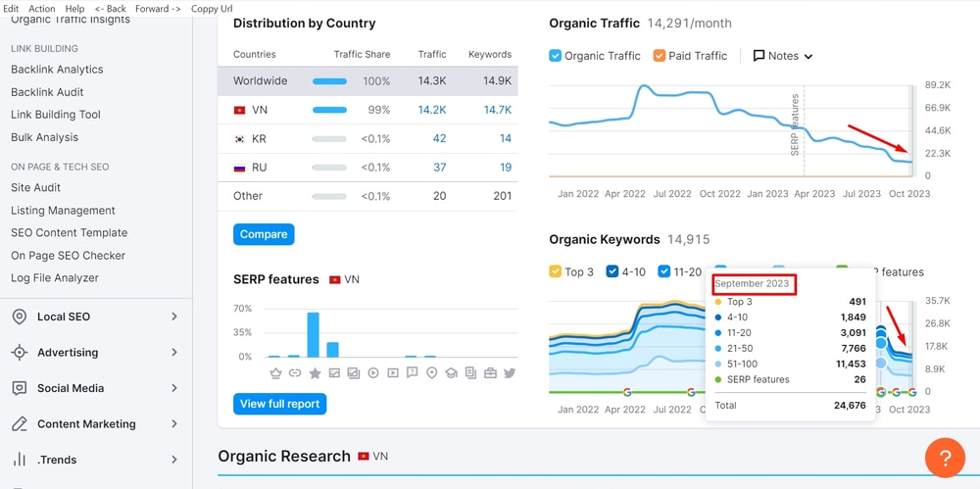Click the tallest bar in SERP features chart
Image resolution: width=980 pixels, height=489 pixels.
pos(314,334)
